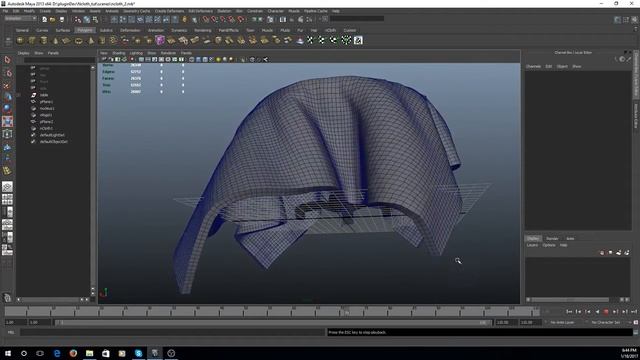Switch to the Dynamics shelf tab

179,30
